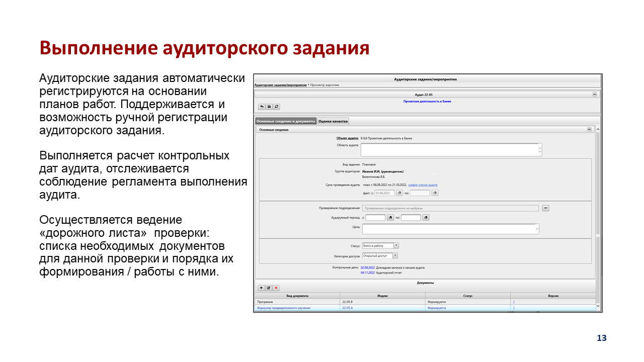
Task: Click Проверяемое подразделение field
Action: (x=450, y=208)
